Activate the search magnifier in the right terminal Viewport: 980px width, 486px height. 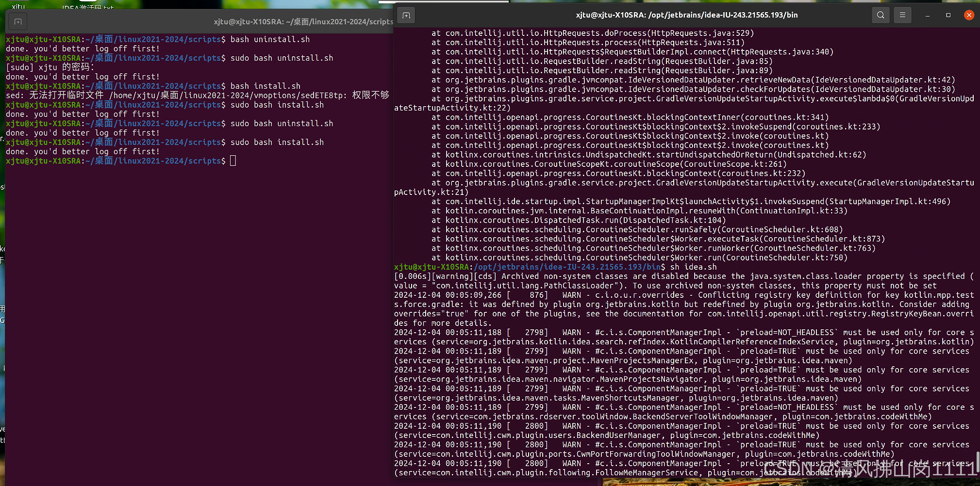pyautogui.click(x=880, y=15)
